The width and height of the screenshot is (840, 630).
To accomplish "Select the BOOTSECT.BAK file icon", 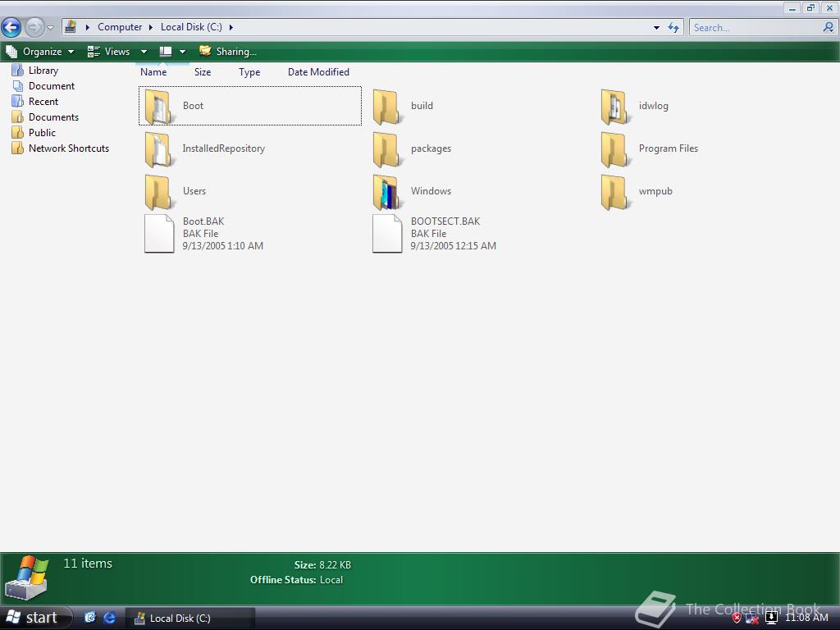I will click(x=387, y=234).
